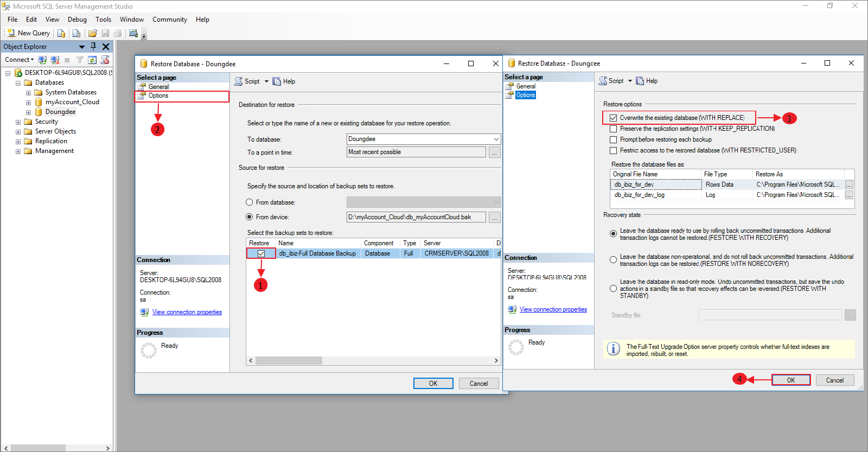Click the script icon with red cross

click(105, 60)
